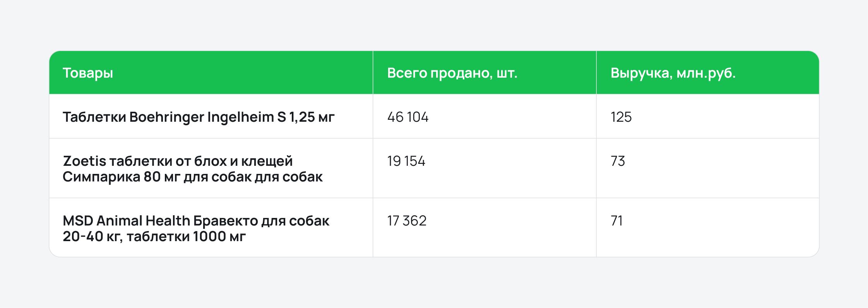Click the Товары column header
The width and height of the screenshot is (868, 308).
coord(88,73)
